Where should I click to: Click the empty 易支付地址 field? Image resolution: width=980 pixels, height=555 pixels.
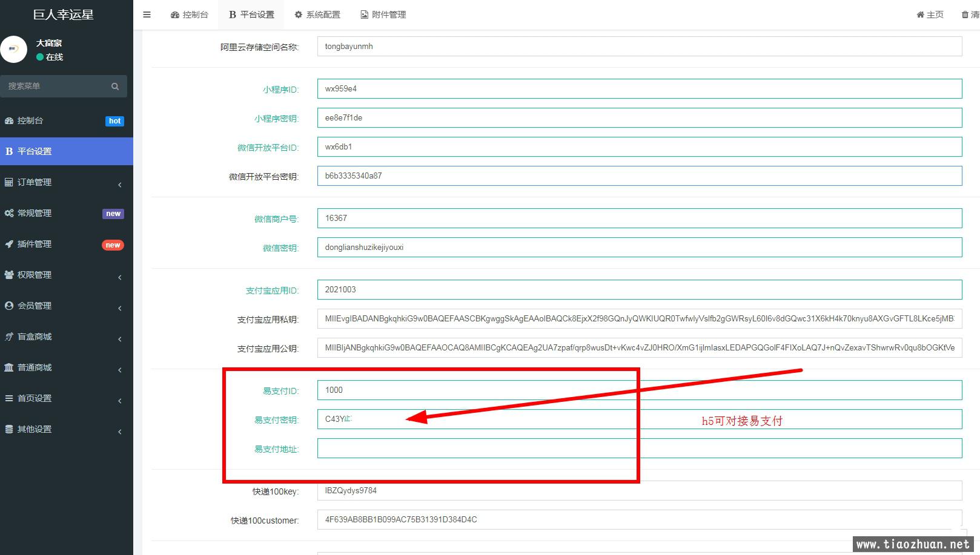[640, 448]
